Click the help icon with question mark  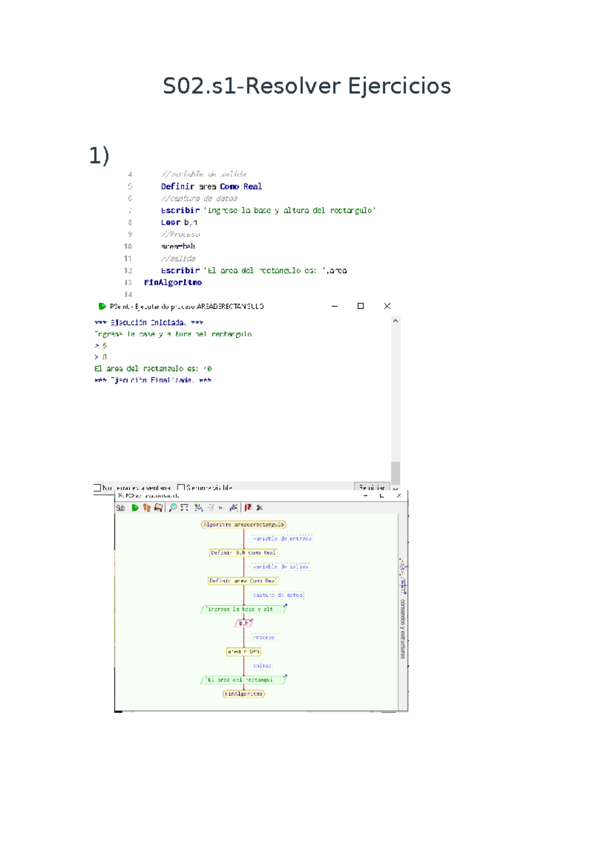click(x=248, y=508)
